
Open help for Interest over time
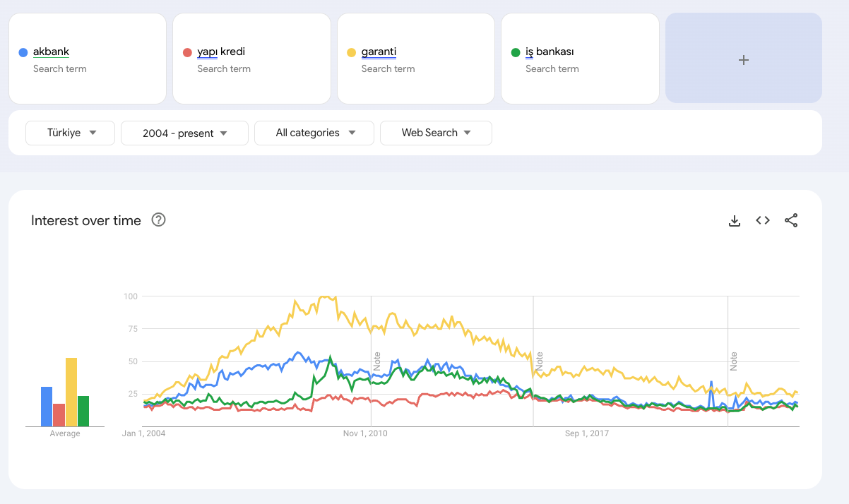click(x=159, y=220)
